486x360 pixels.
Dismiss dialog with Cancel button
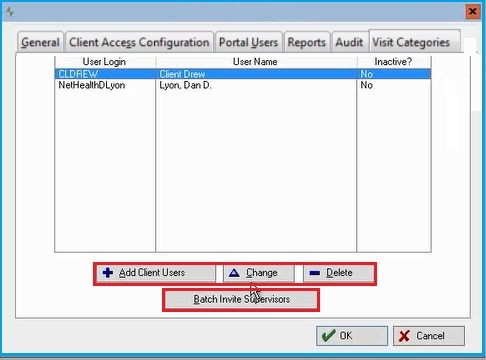point(429,336)
